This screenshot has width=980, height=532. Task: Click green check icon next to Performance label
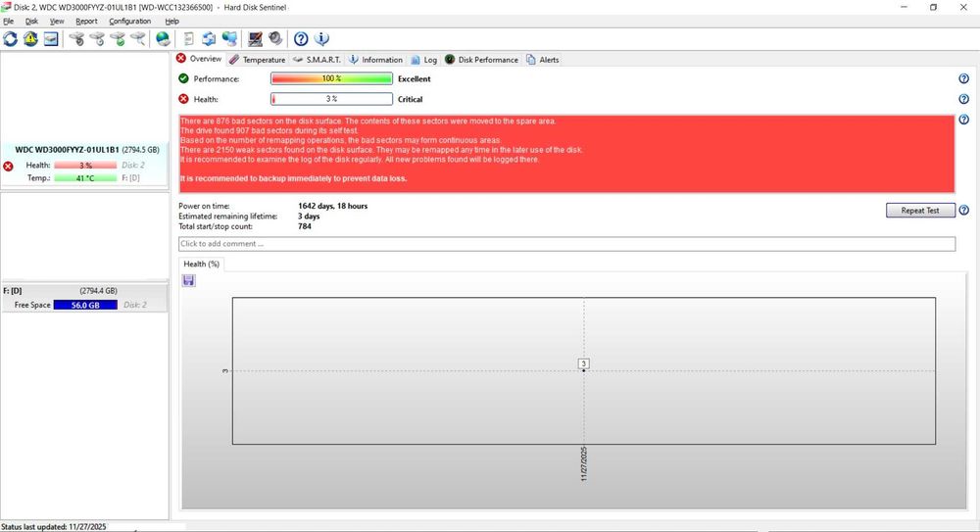point(183,78)
